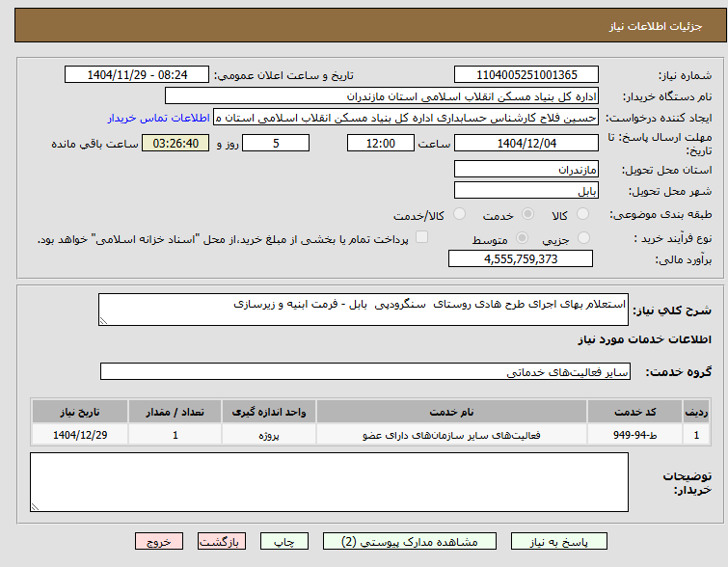Click the remaining time 03:26:40 field
Screen dimensions: 728x567
point(175,143)
